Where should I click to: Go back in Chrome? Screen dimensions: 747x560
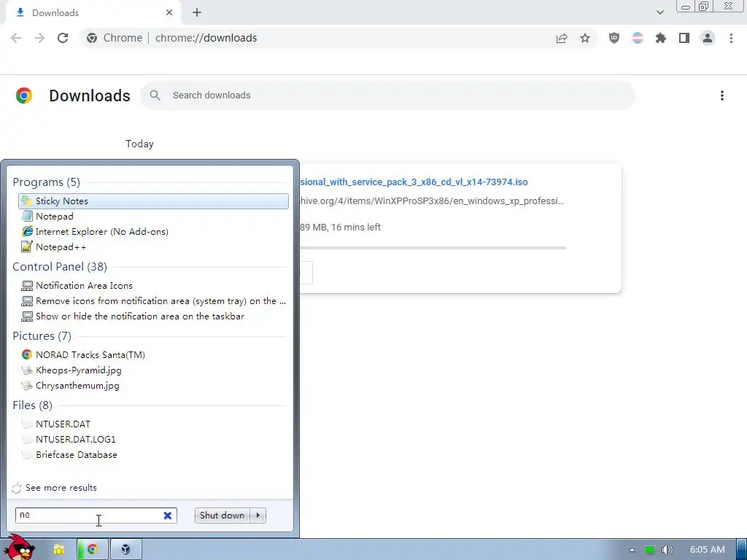(16, 38)
